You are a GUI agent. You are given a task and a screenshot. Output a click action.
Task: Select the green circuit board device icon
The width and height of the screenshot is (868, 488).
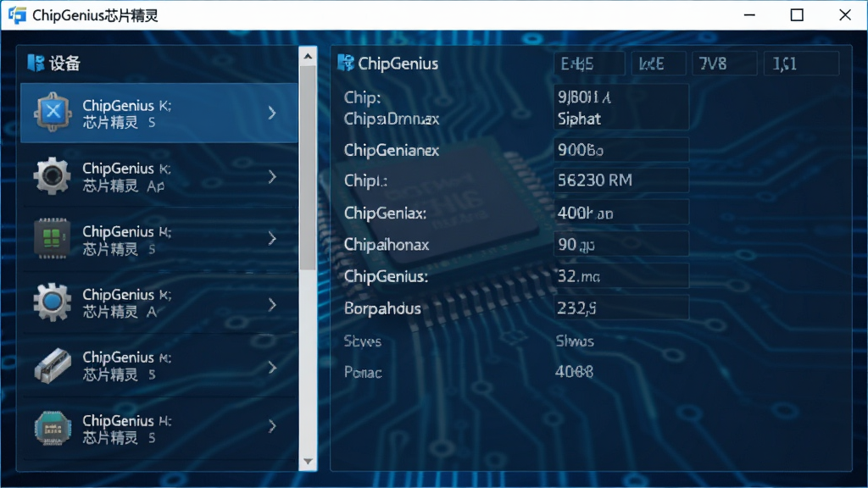tap(52, 239)
